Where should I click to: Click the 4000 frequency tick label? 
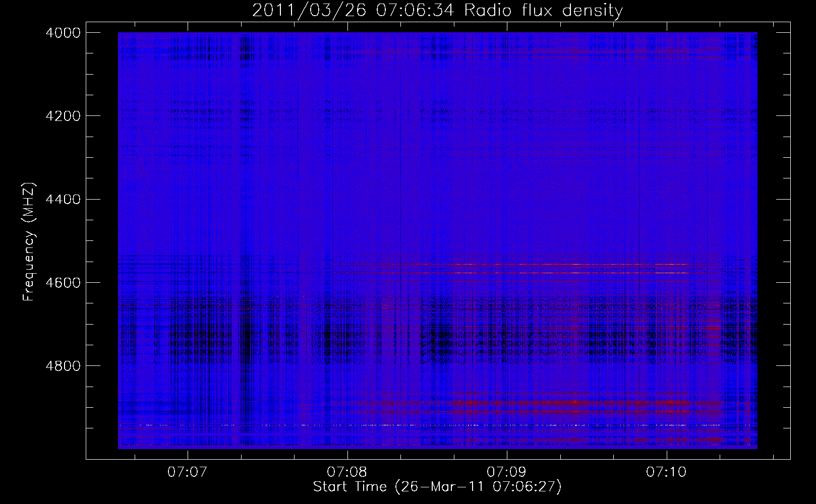coord(63,33)
